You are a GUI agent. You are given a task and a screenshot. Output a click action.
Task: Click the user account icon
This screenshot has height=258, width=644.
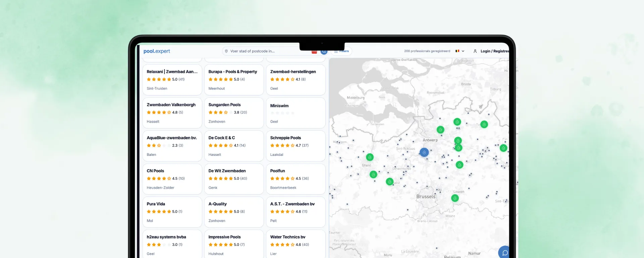[475, 51]
